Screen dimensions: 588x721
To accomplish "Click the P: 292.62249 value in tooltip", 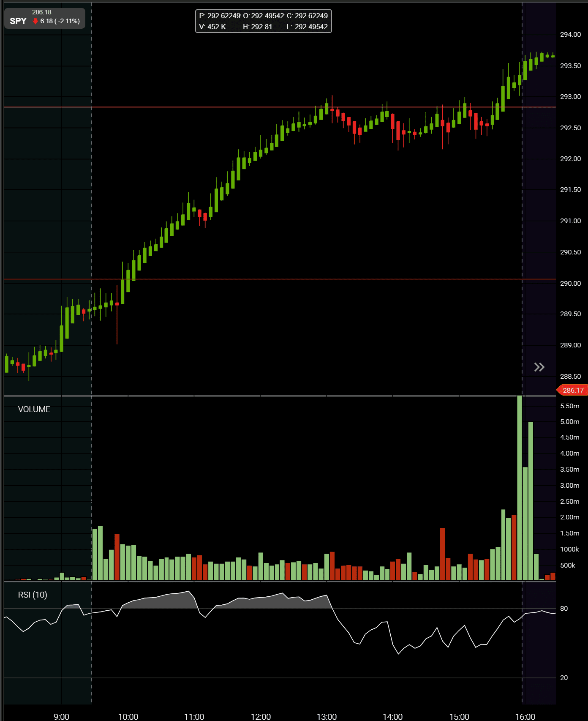I will pyautogui.click(x=220, y=16).
